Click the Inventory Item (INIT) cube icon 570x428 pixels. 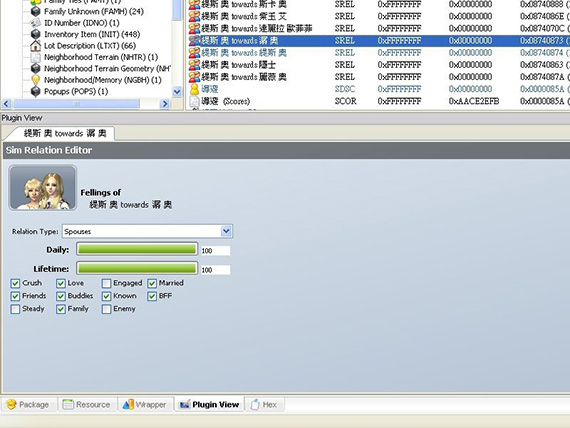click(35, 34)
